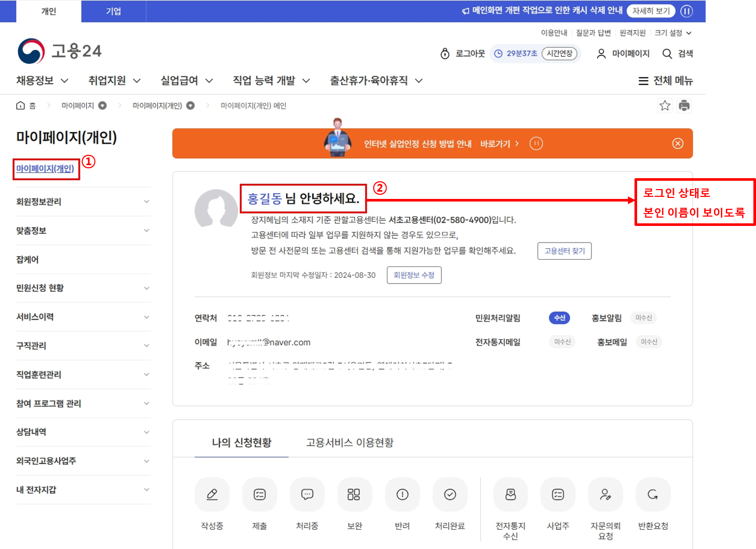This screenshot has height=549, width=756.
Task: Click the bookmark star icon
Action: click(665, 106)
